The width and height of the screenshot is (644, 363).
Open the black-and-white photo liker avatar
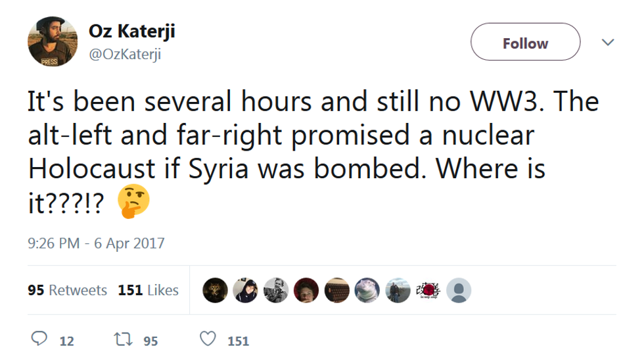click(x=276, y=290)
